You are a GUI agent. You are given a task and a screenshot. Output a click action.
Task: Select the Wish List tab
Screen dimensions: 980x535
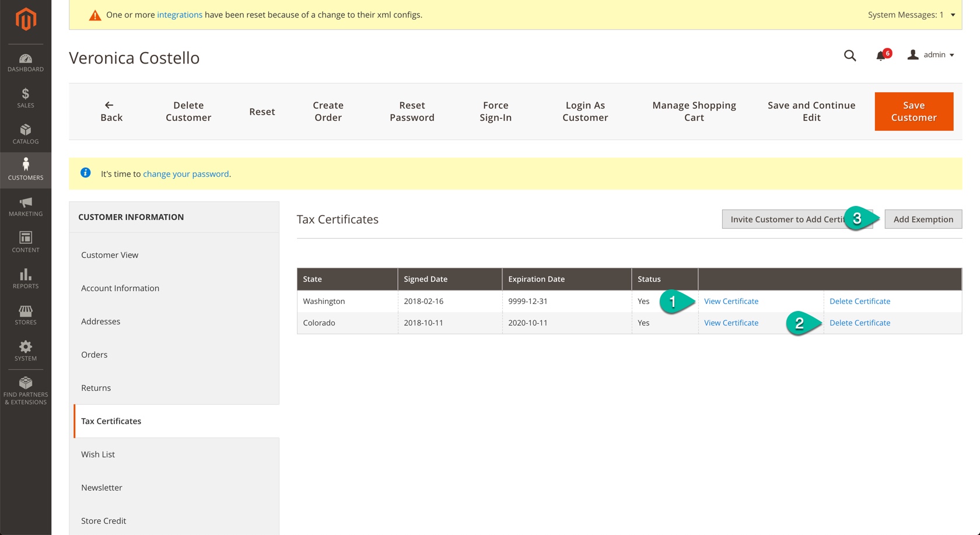[x=98, y=454]
